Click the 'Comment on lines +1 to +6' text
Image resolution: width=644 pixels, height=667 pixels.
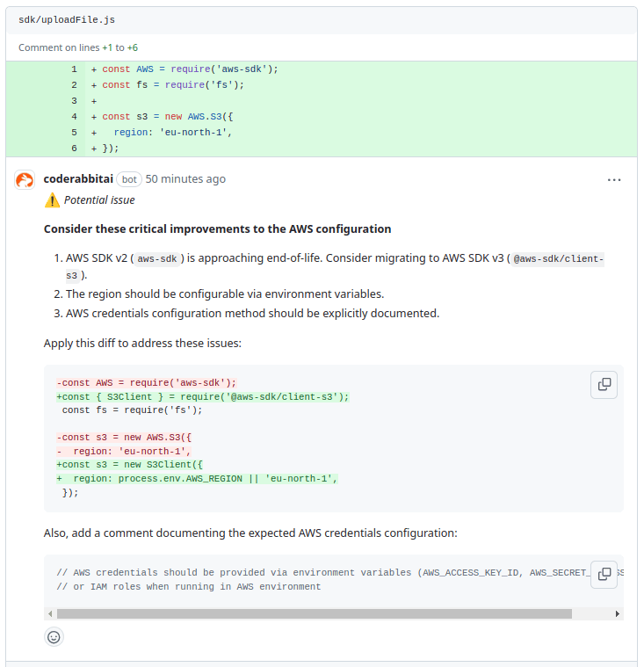tap(78, 47)
